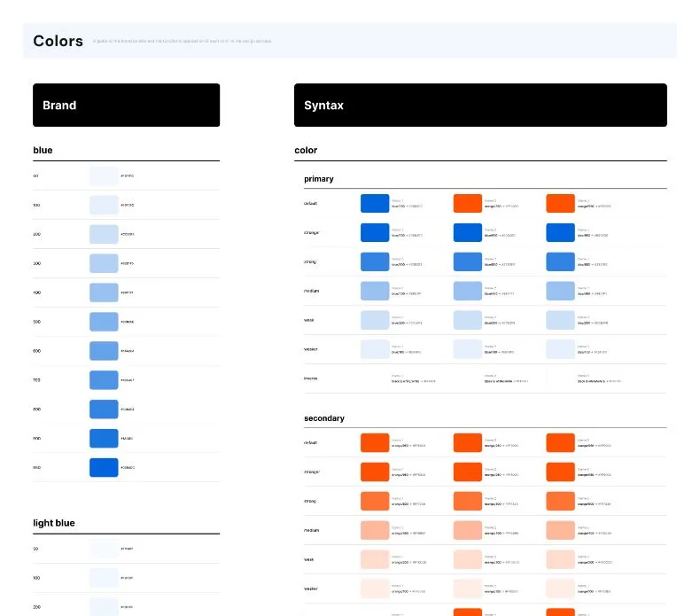This screenshot has height=616, width=700.
Task: Pick secondary stronger theme 3 swatch
Action: coord(560,472)
